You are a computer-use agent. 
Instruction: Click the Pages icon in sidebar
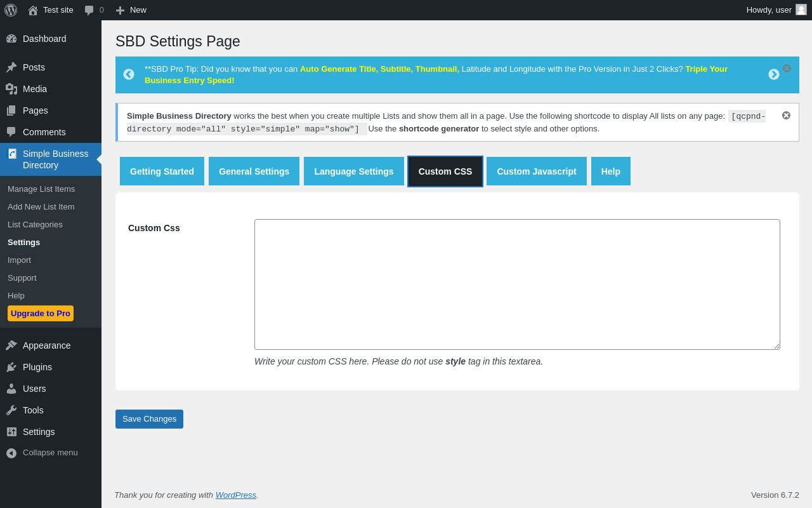(11, 110)
